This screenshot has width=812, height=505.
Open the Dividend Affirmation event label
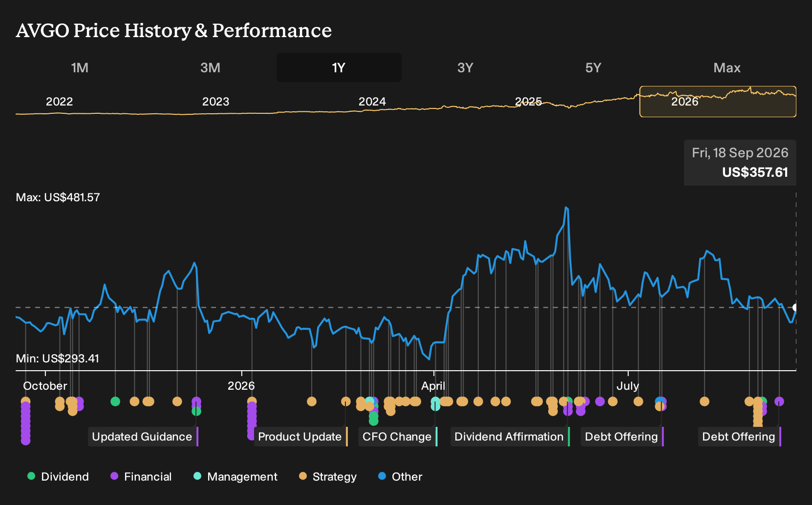tap(509, 437)
